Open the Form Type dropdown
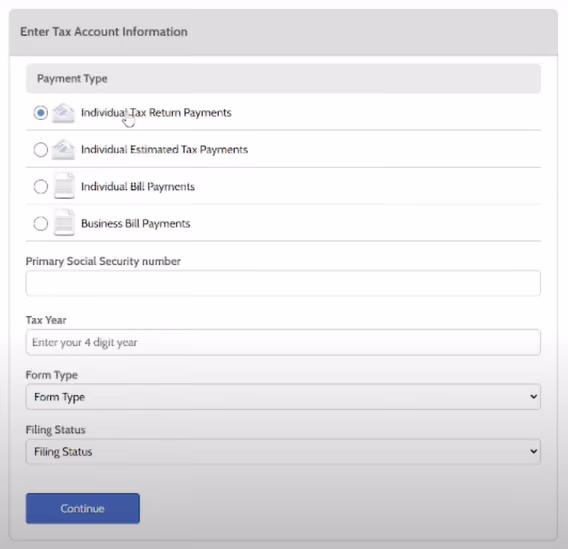The height and width of the screenshot is (549, 568). pos(283,397)
